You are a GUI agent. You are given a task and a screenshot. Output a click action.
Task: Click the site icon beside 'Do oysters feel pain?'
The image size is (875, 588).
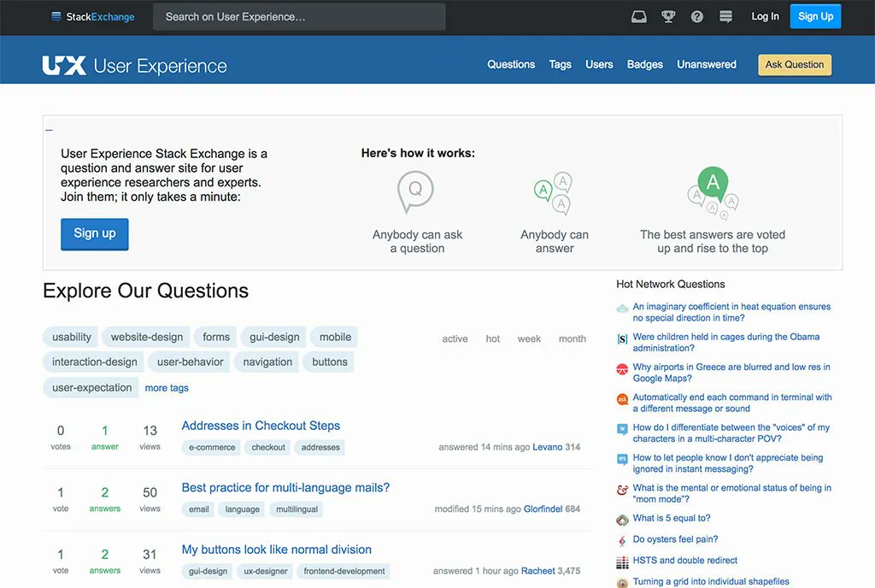(622, 541)
